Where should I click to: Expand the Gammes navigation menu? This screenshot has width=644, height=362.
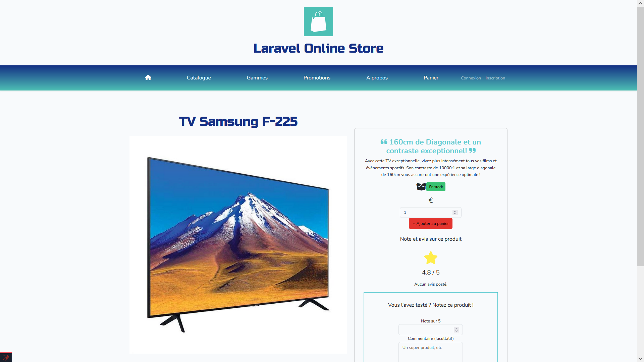(x=257, y=78)
